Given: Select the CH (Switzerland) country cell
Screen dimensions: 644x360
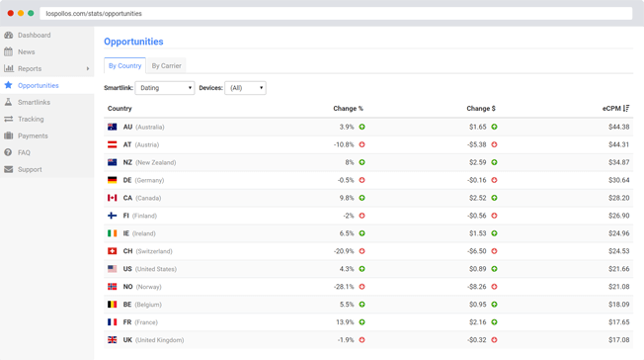Looking at the screenshot, I should pyautogui.click(x=148, y=251).
